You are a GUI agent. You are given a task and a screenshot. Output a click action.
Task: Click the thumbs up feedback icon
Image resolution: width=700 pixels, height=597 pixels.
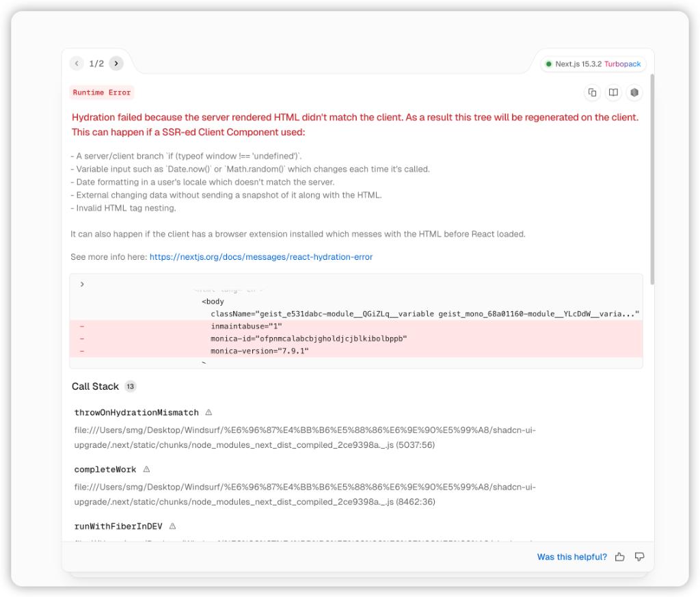(619, 557)
